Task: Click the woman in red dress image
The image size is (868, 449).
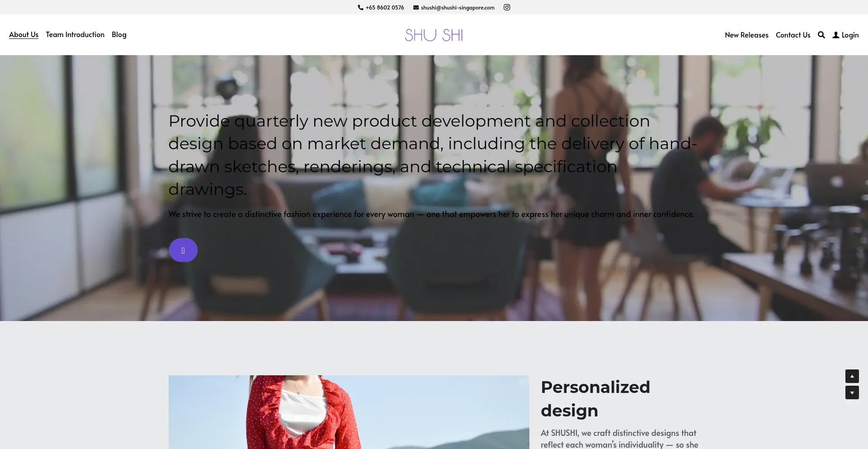Action: 349,412
